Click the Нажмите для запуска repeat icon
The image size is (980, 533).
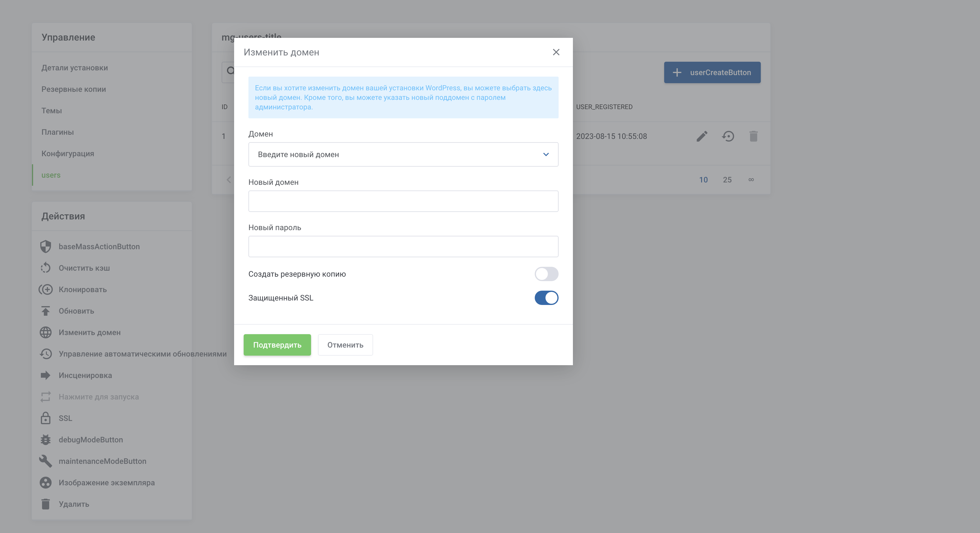click(x=45, y=396)
